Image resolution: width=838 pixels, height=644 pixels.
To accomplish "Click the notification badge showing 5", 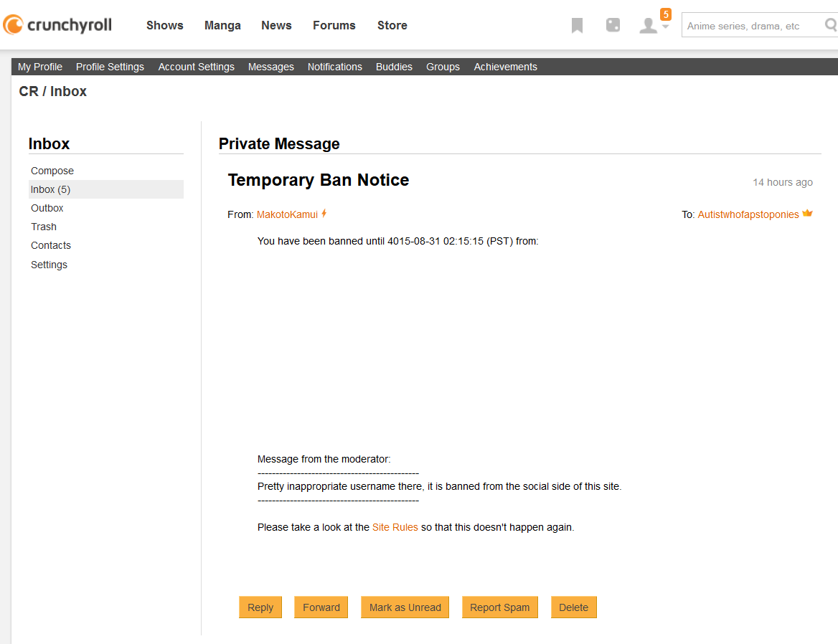I will click(x=666, y=14).
